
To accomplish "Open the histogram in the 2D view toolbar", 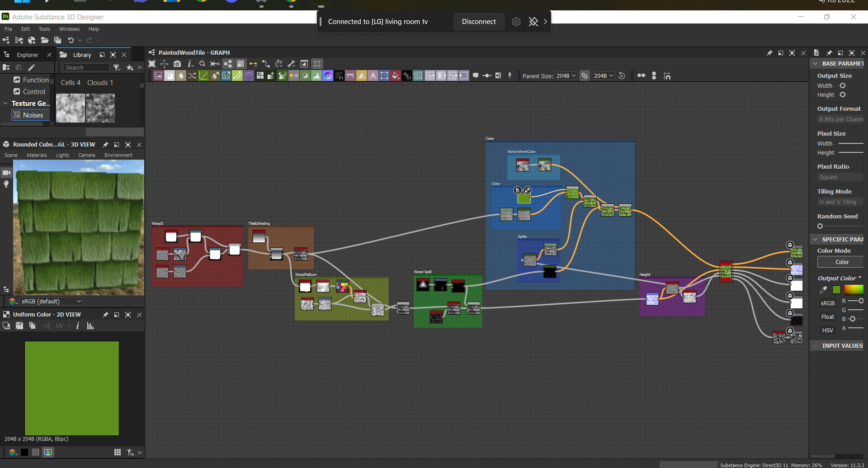I will click(90, 326).
